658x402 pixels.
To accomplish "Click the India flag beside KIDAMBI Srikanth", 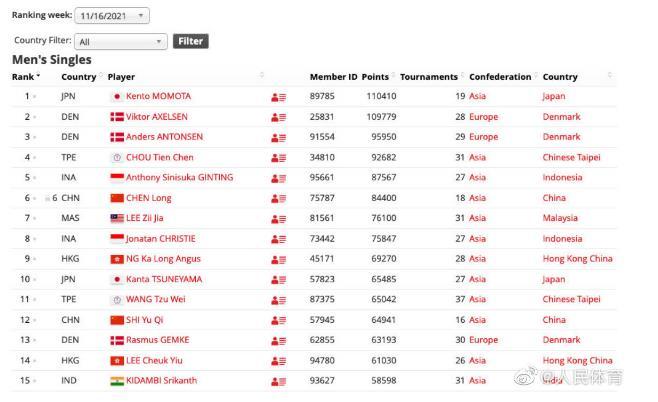I will click(117, 381).
